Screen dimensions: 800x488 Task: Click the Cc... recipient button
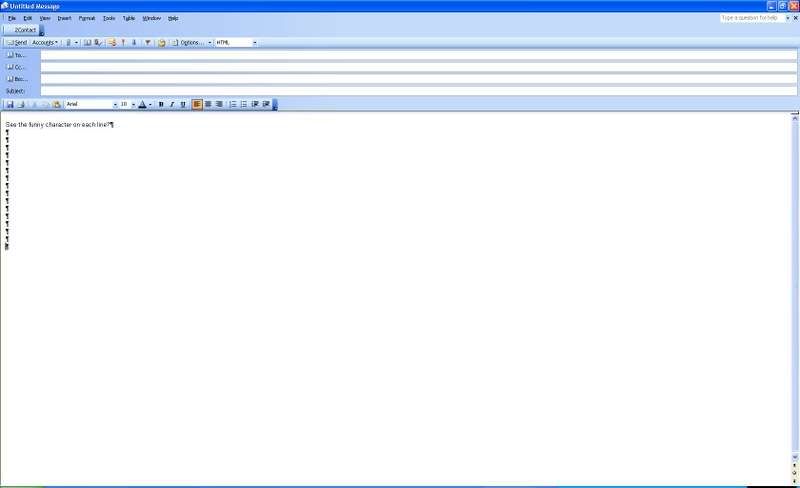(x=16, y=67)
